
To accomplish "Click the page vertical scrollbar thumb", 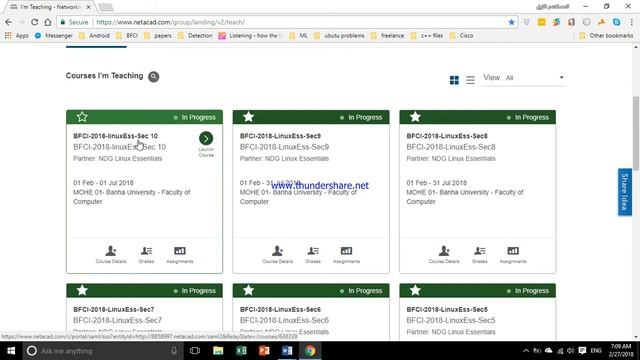I will 636,133.
